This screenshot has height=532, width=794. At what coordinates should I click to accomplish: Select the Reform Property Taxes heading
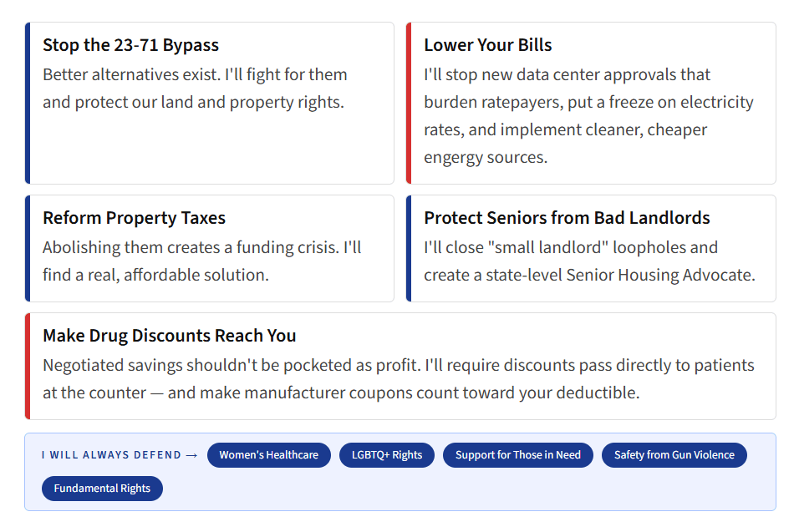pyautogui.click(x=134, y=218)
